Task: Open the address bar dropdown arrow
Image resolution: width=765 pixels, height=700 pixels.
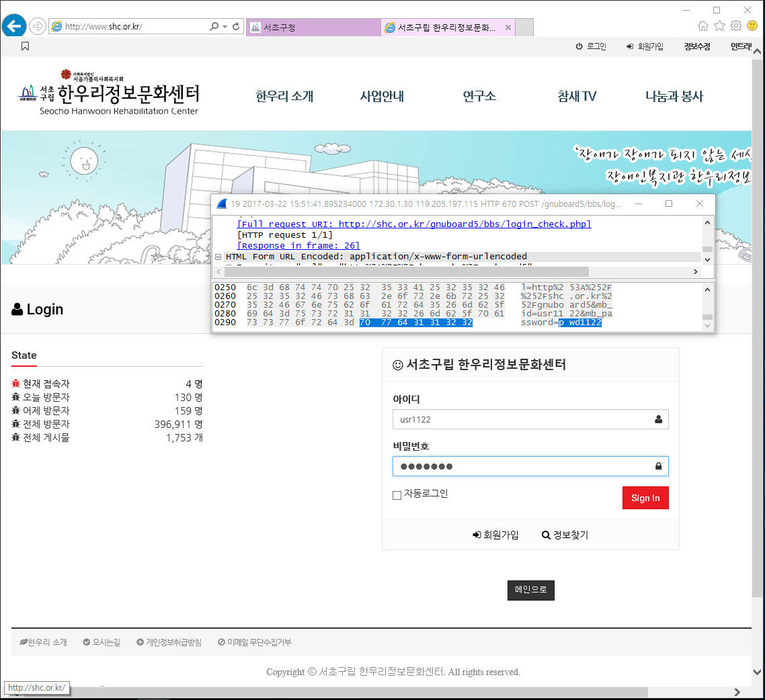Action: point(225,26)
